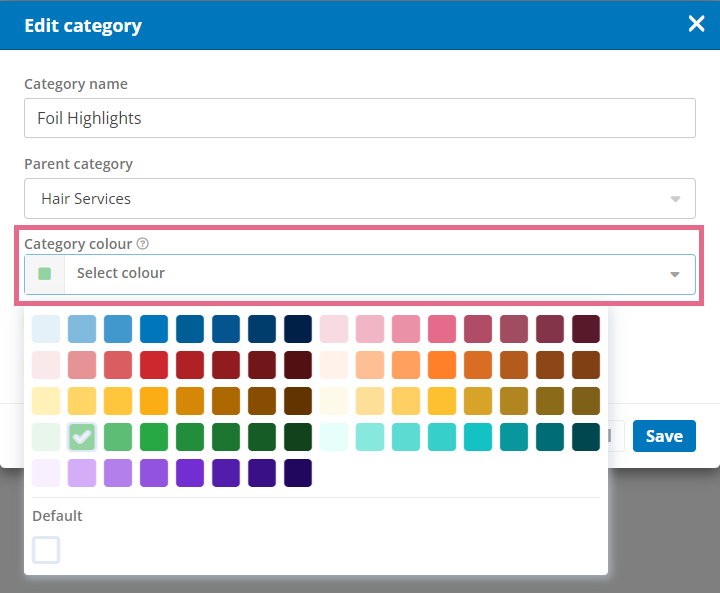
Task: Pick the bright turquoise colour swatch
Action: click(x=478, y=437)
